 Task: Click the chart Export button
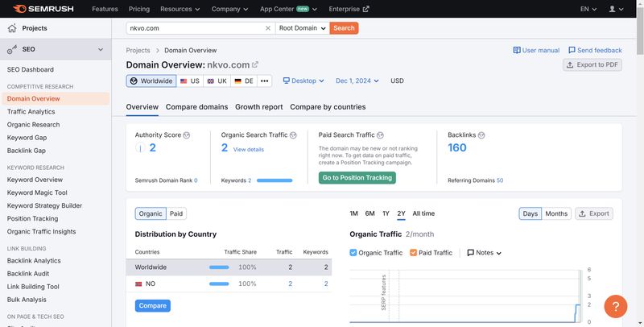tap(594, 213)
